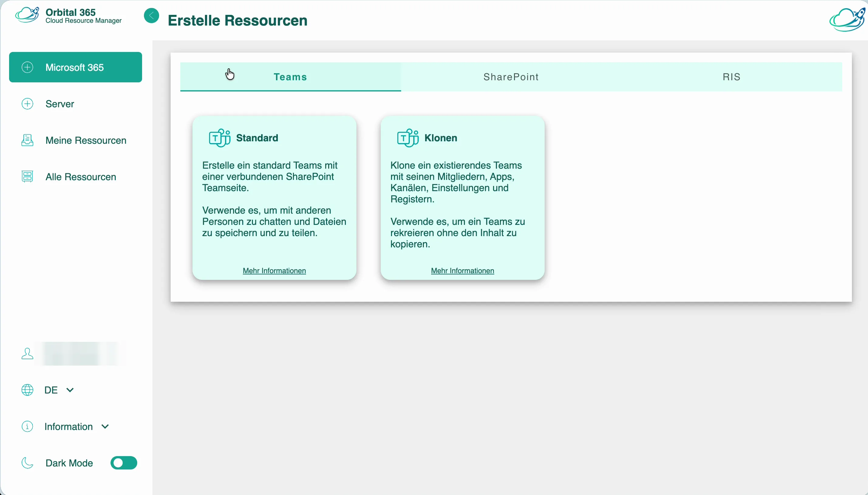Viewport: 868px width, 495px height.
Task: Click the Dark Mode moon icon
Action: coord(28,463)
